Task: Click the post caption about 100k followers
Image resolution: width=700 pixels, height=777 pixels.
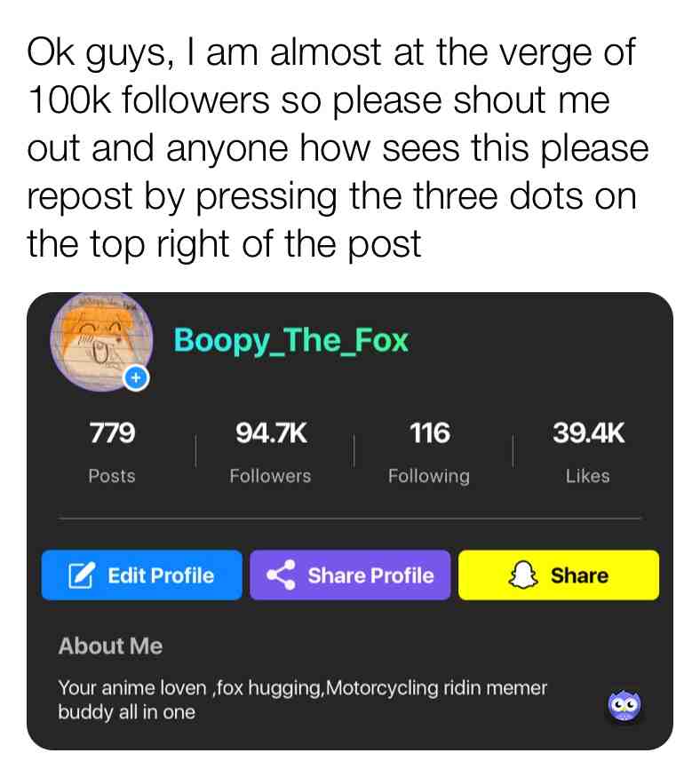Action: point(337,147)
